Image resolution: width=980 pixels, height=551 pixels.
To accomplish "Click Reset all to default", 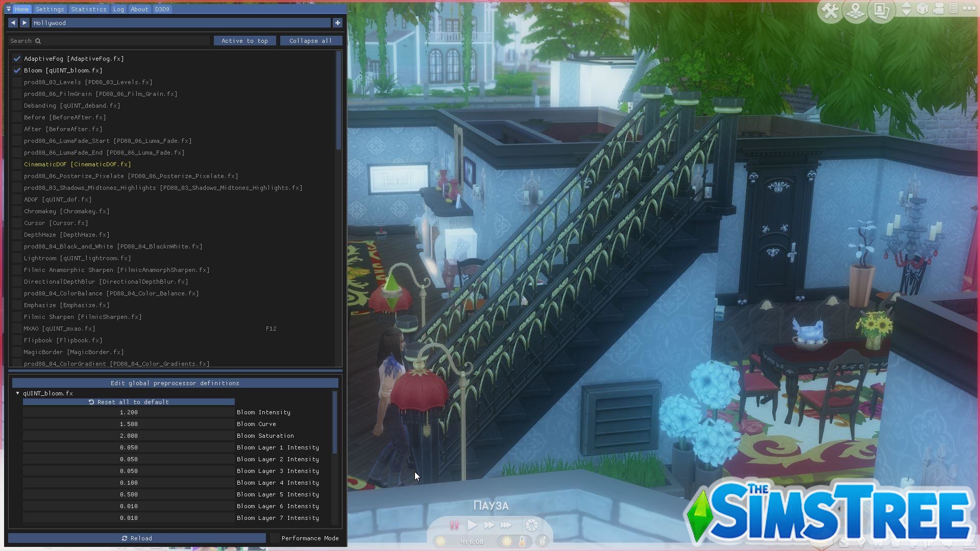I will [x=129, y=402].
